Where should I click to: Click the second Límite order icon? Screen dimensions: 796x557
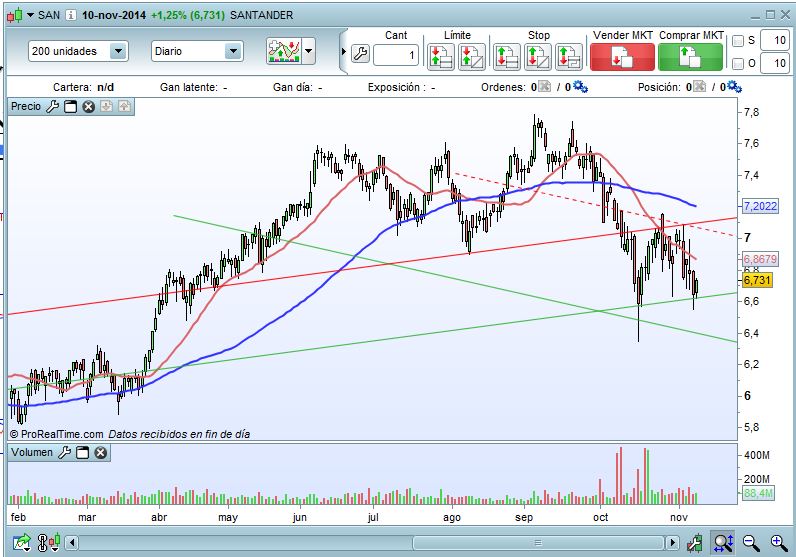click(472, 56)
